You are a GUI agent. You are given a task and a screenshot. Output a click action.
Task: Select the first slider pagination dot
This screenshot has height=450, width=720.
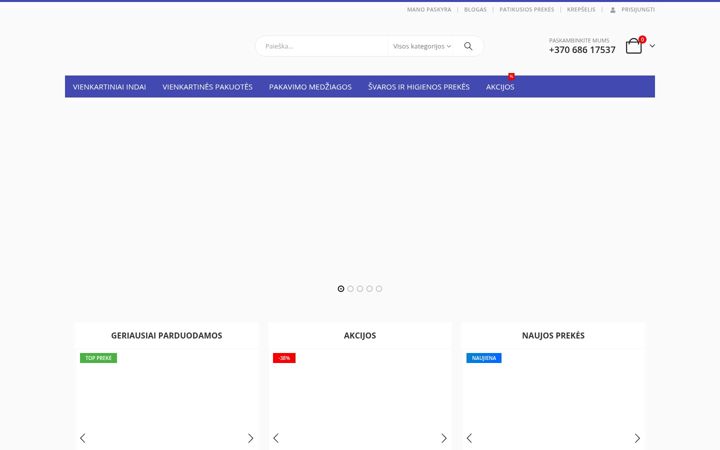coord(341,289)
